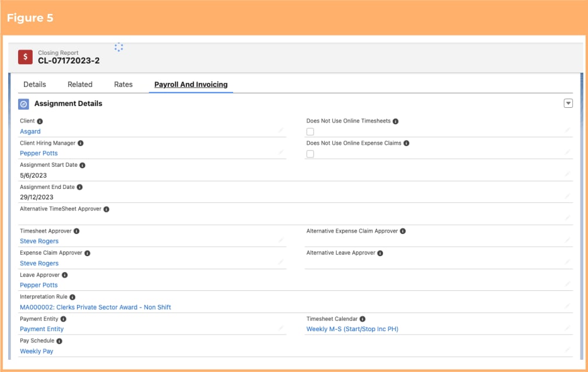Click the Assignment Details compass icon
The image size is (588, 372).
pos(24,104)
